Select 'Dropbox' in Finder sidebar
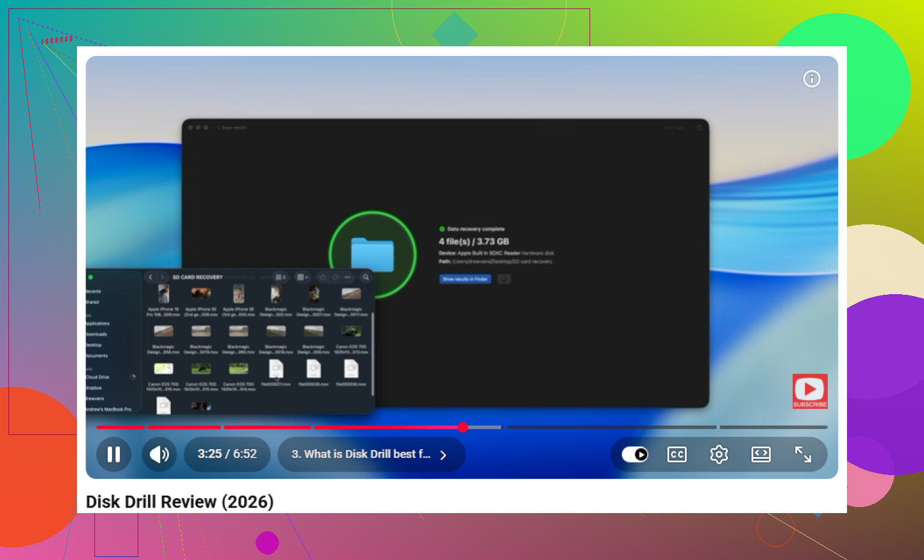The image size is (924, 560). [94, 388]
